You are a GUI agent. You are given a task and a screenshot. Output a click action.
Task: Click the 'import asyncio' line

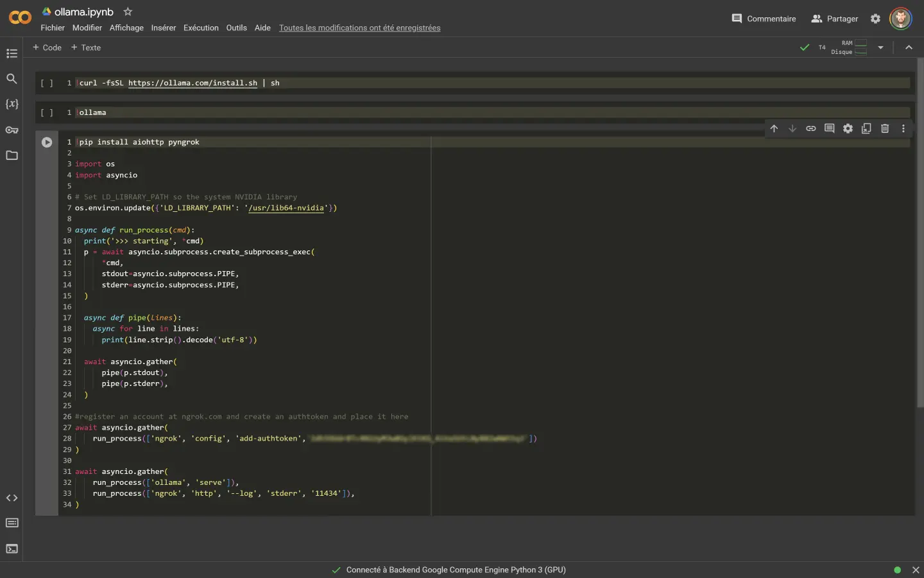tap(107, 175)
